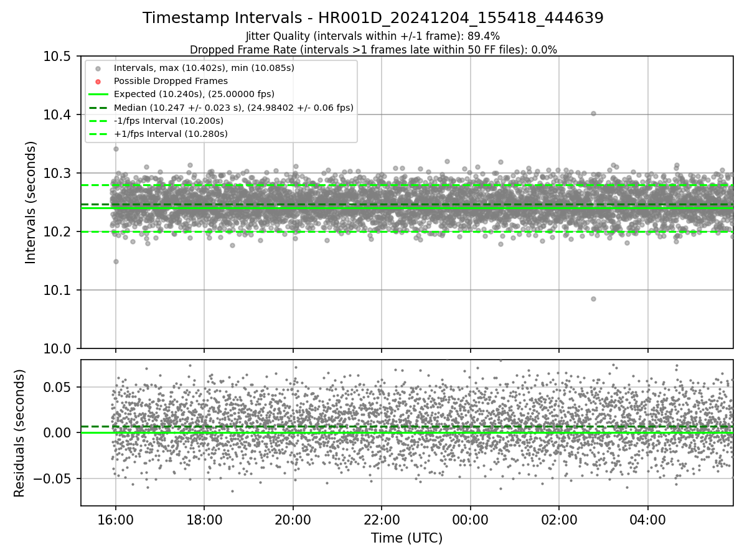Image resolution: width=747 pixels, height=560 pixels.
Task: Click the early low point near 10.15 seconds
Action: 116,261
